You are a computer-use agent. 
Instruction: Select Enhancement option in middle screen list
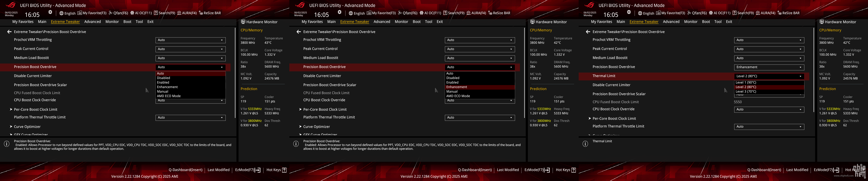tap(480, 87)
